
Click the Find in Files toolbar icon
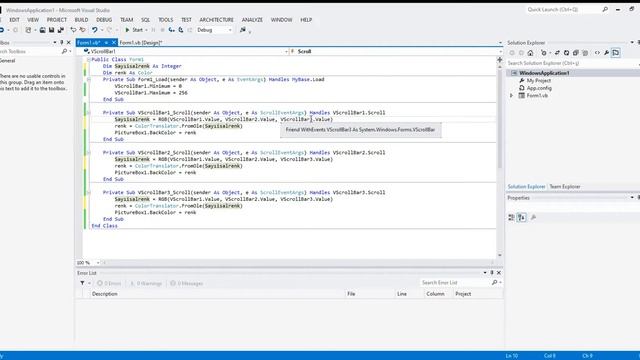tap(243, 30)
